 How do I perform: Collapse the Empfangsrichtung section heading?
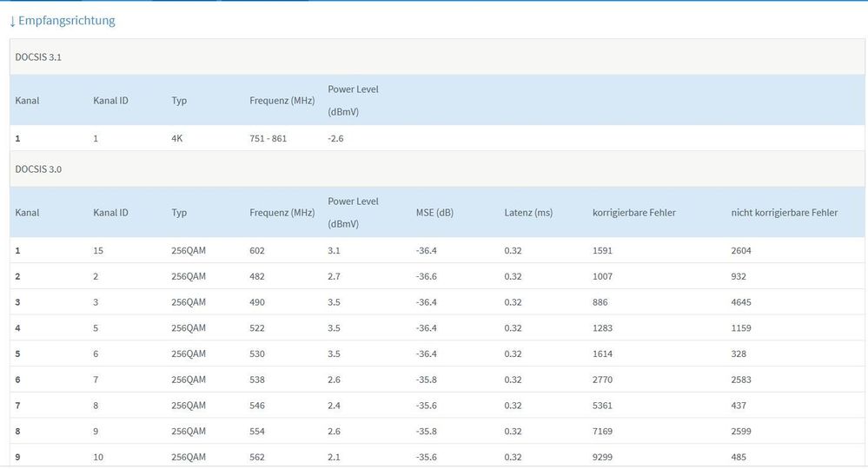[67, 21]
